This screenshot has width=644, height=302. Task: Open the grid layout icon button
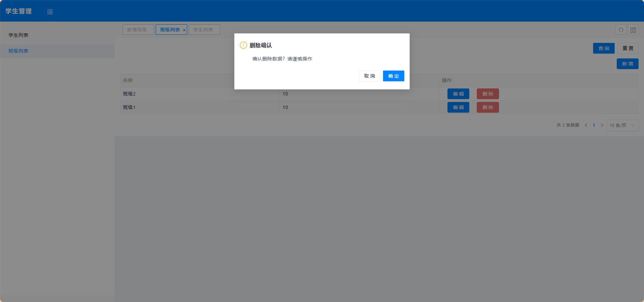tap(633, 30)
